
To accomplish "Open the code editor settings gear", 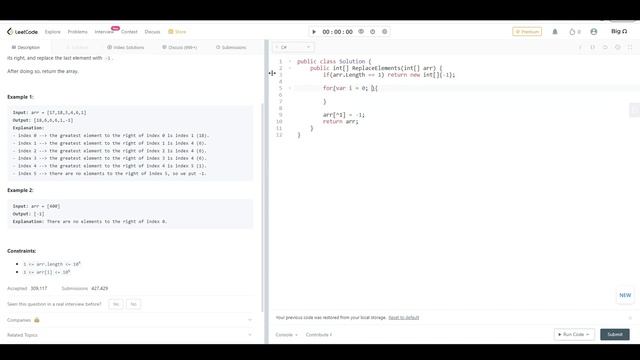I will click(x=618, y=47).
